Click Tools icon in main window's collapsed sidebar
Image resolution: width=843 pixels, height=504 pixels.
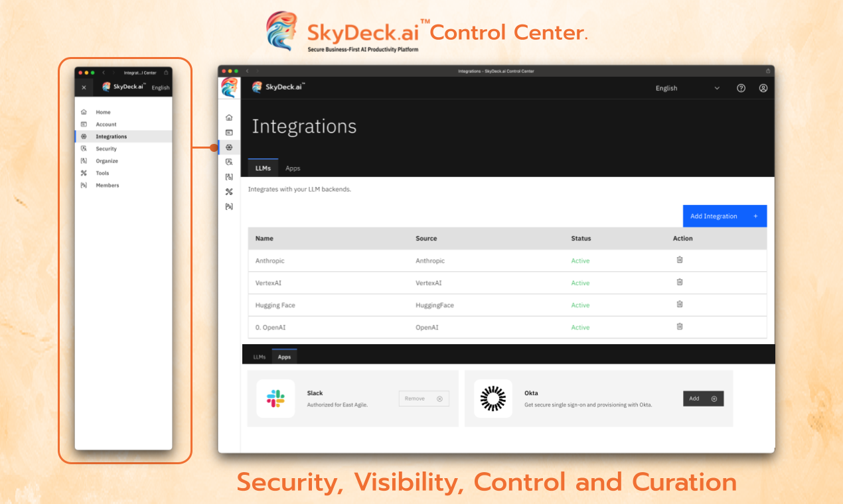click(x=229, y=192)
